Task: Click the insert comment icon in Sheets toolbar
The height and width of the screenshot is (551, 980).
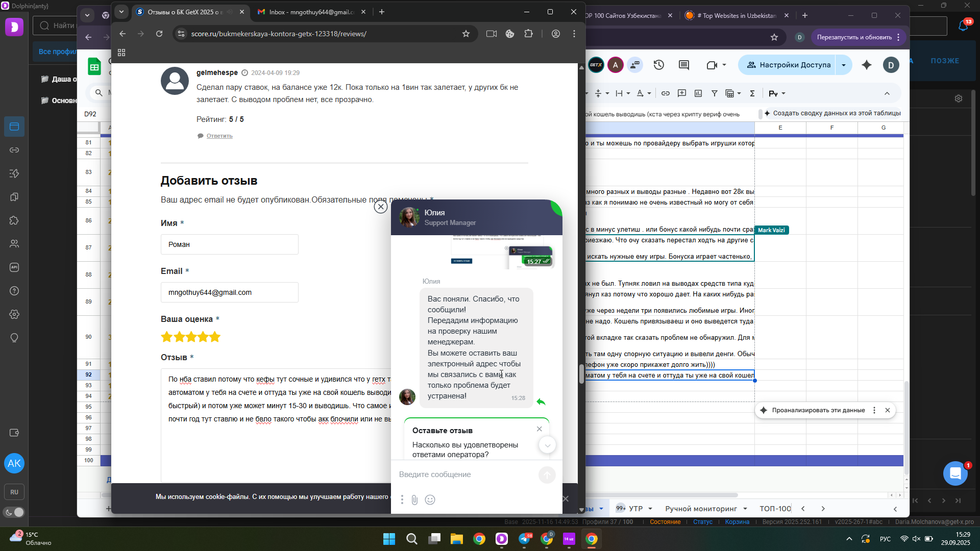Action: (682, 93)
